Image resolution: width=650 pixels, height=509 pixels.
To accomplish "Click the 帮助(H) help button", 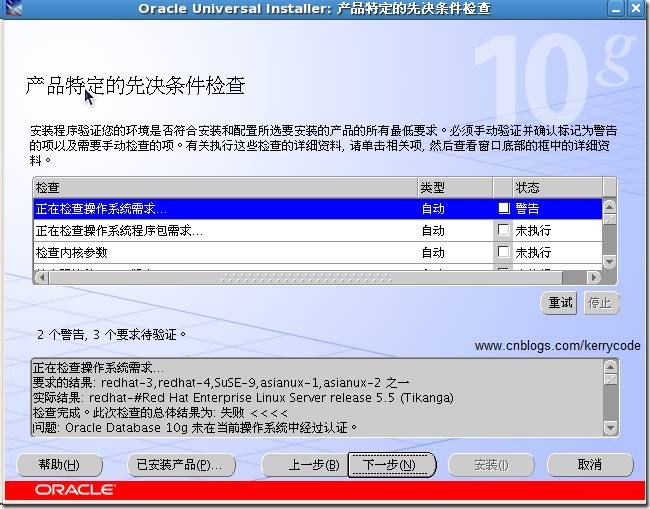I will pyautogui.click(x=59, y=465).
